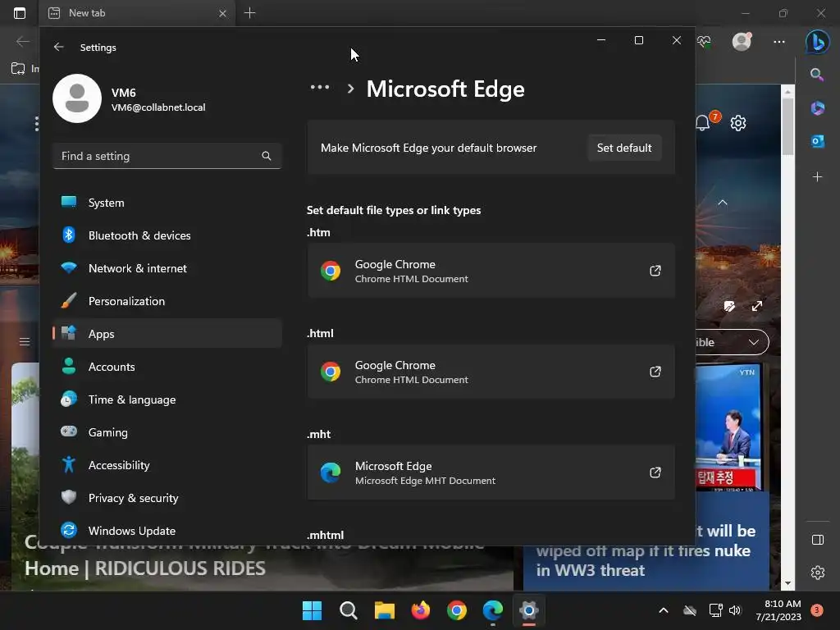Open Accounts settings
This screenshot has height=630, width=840.
tap(167, 367)
